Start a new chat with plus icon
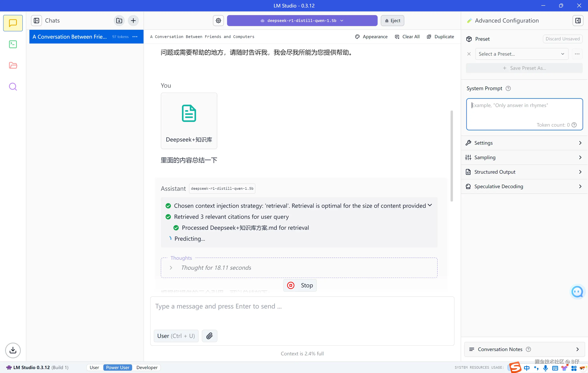This screenshot has height=373, width=588. [133, 21]
